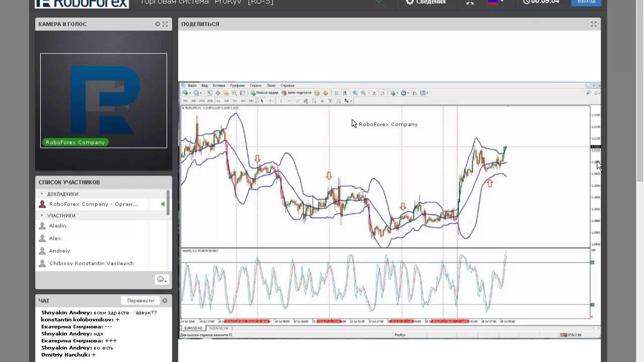Open the emoticon status dropdown
Viewport: 644px width, 362px height.
pos(162,280)
